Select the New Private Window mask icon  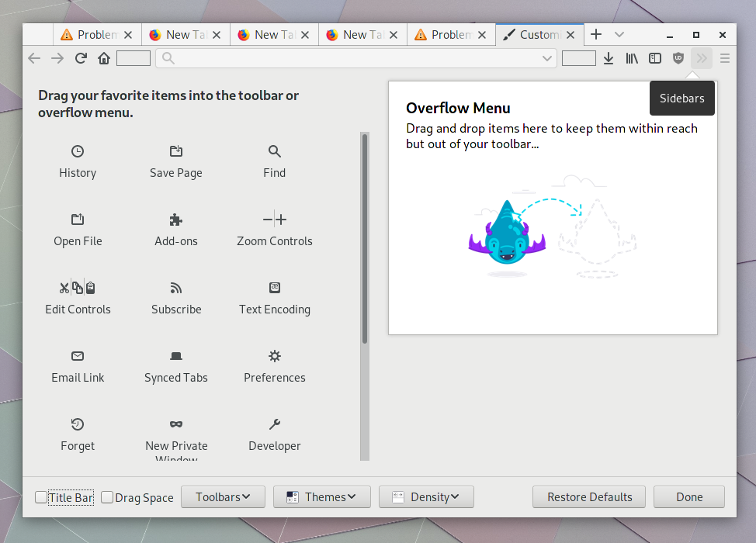(176, 424)
